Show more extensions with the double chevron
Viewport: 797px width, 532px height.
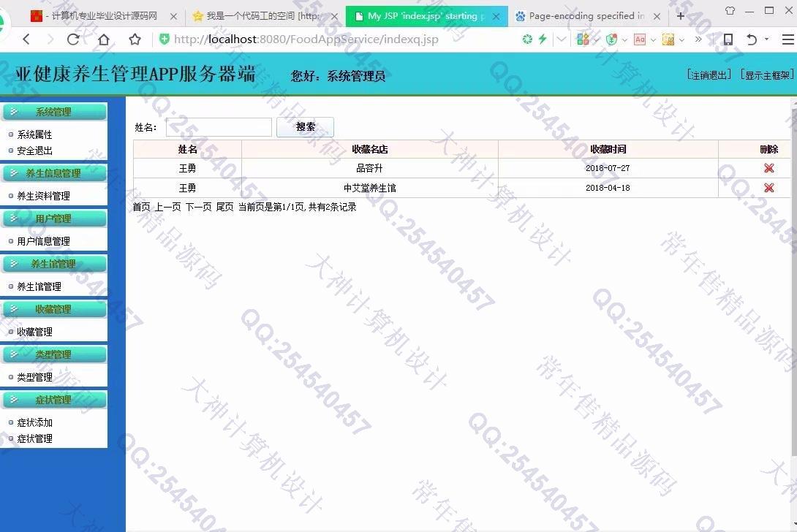[698, 39]
